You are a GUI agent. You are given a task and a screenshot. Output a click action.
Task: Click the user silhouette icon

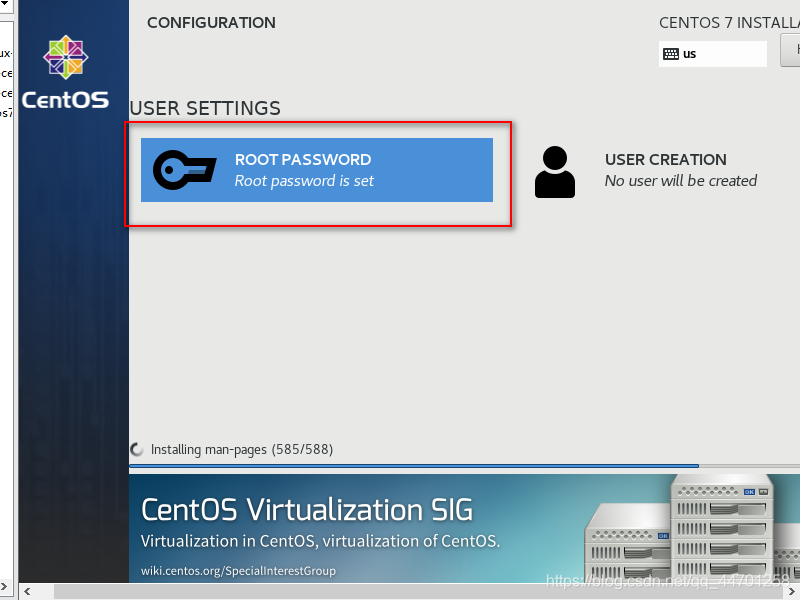(555, 172)
